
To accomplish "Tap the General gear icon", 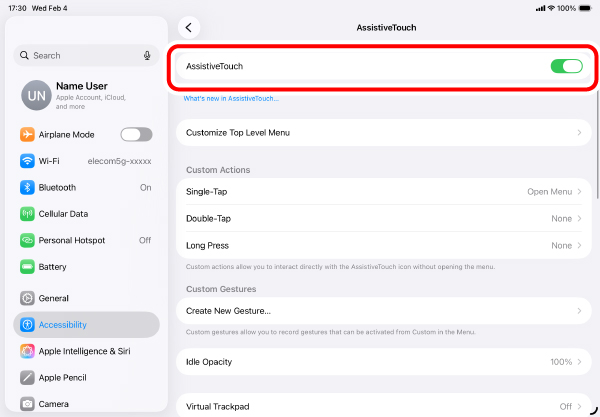I will point(27,298).
